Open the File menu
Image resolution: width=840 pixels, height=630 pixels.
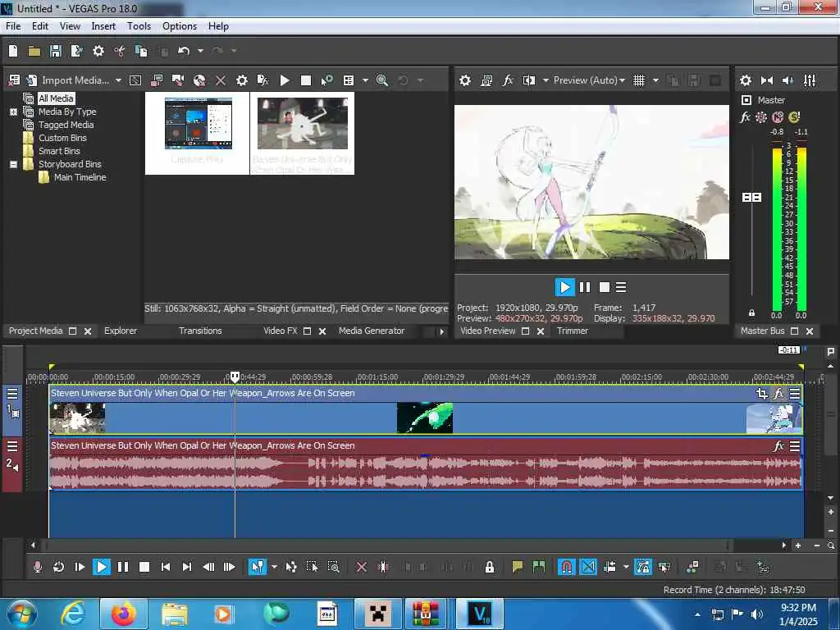point(13,26)
